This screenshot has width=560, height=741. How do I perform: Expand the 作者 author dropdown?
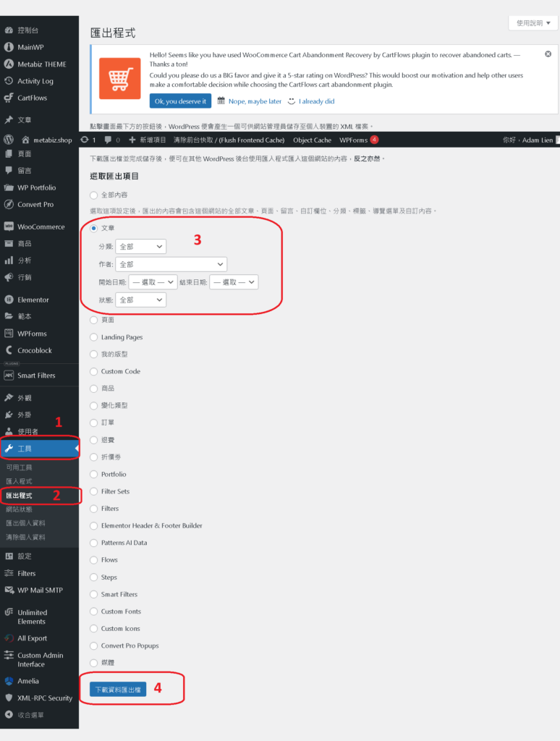click(x=171, y=265)
